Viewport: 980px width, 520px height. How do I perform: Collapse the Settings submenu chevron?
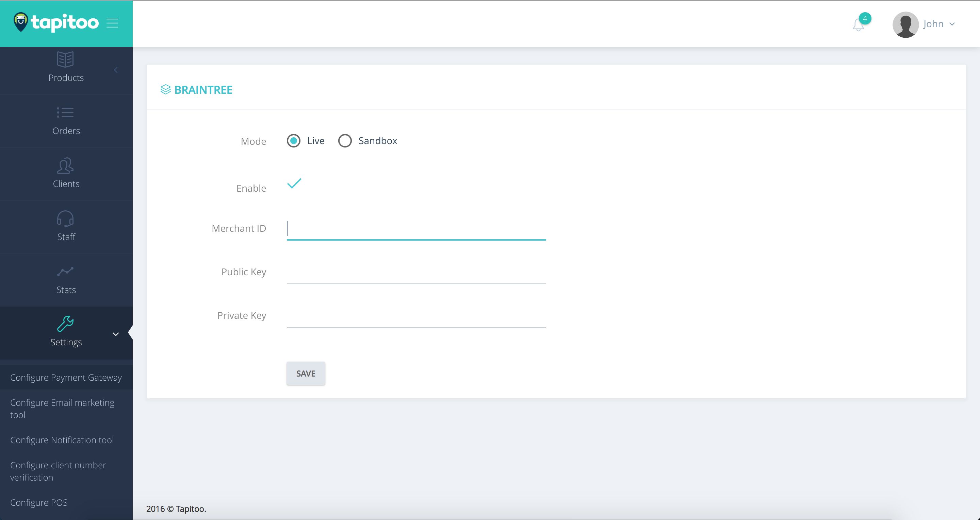point(116,334)
